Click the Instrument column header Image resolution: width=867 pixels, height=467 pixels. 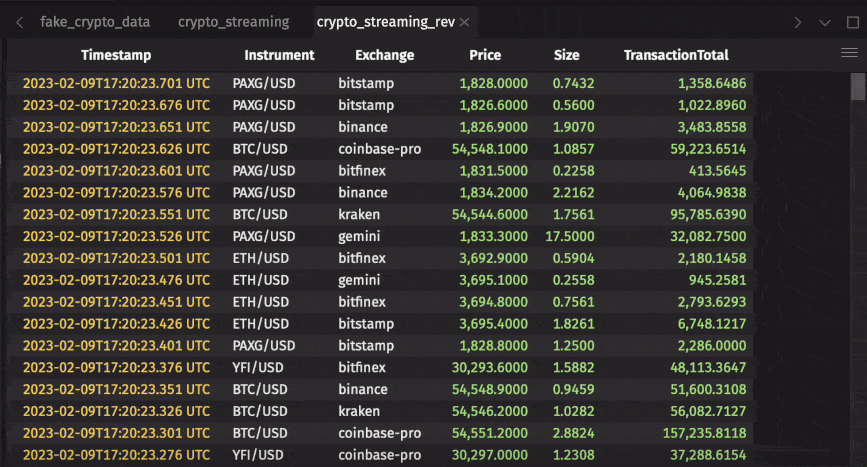click(x=279, y=55)
